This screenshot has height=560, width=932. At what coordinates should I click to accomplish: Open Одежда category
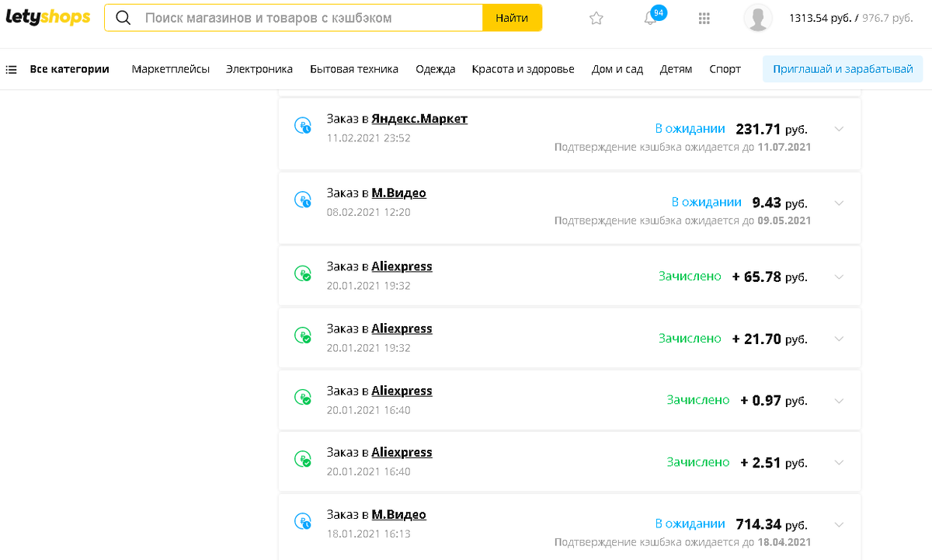tap(436, 69)
